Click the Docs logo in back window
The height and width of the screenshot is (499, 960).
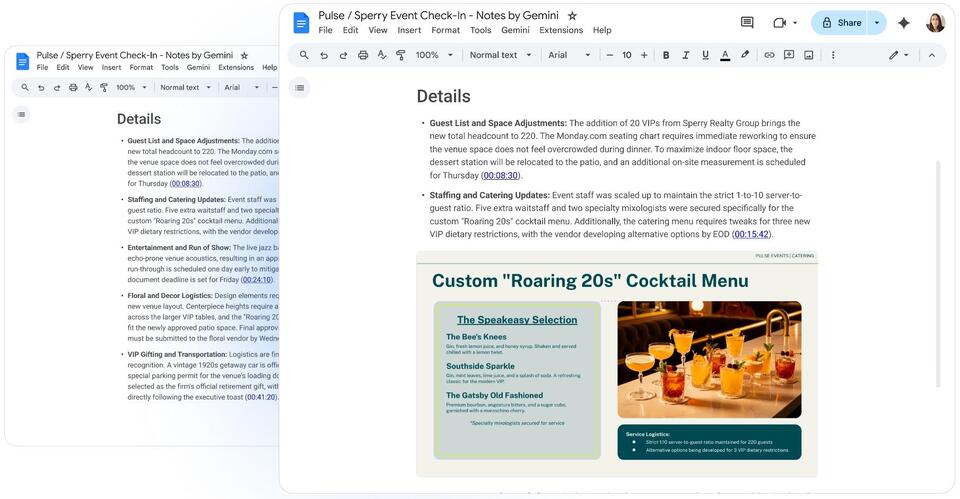click(x=23, y=61)
